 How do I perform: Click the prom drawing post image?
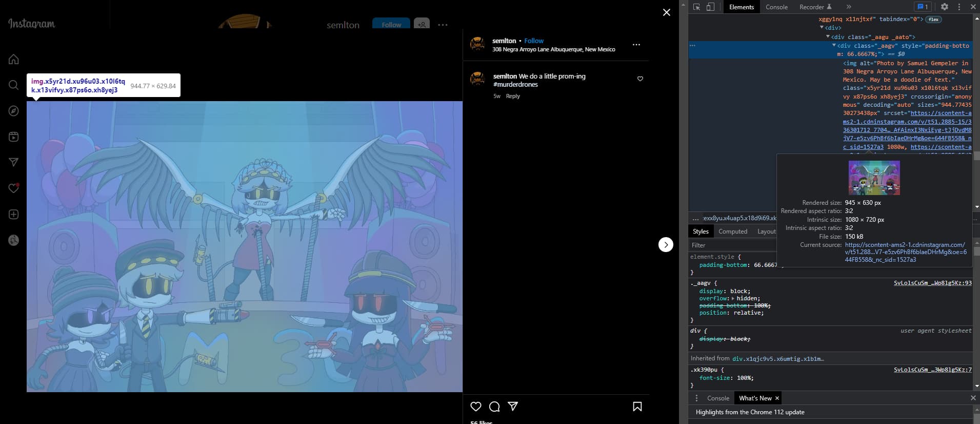(x=245, y=246)
